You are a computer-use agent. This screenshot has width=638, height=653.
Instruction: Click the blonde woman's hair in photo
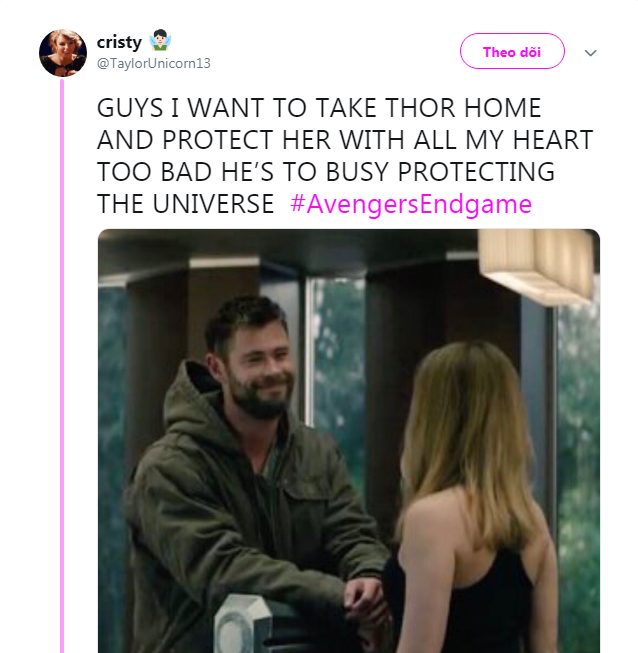[x=472, y=440]
